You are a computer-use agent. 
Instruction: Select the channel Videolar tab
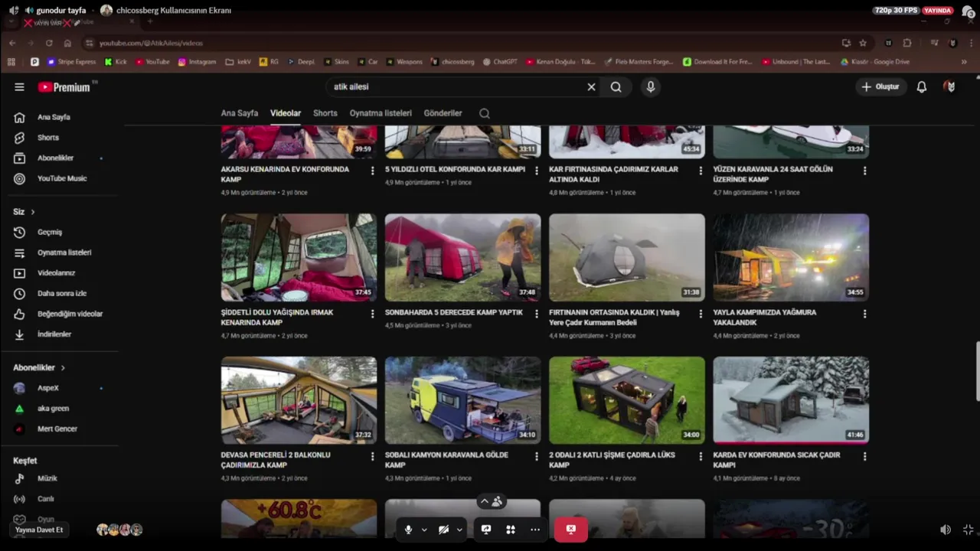tap(286, 113)
